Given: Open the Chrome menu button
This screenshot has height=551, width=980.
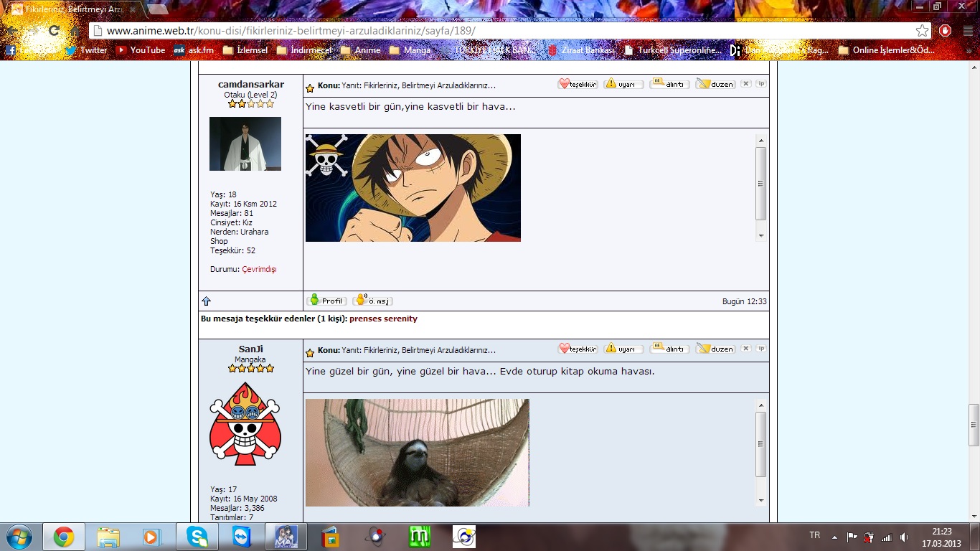Looking at the screenshot, I should (x=966, y=31).
